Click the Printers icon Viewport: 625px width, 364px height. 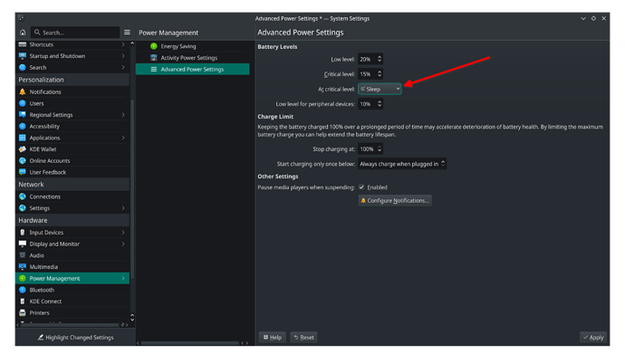[x=23, y=313]
